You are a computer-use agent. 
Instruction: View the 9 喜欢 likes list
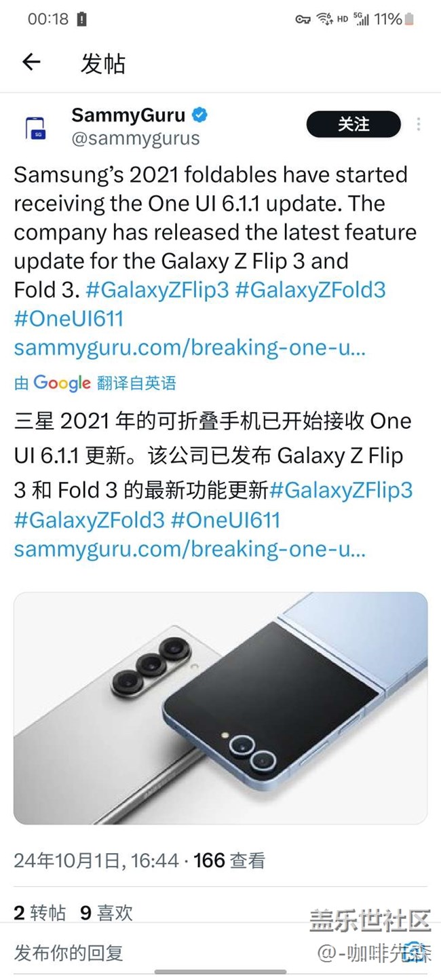point(107,913)
